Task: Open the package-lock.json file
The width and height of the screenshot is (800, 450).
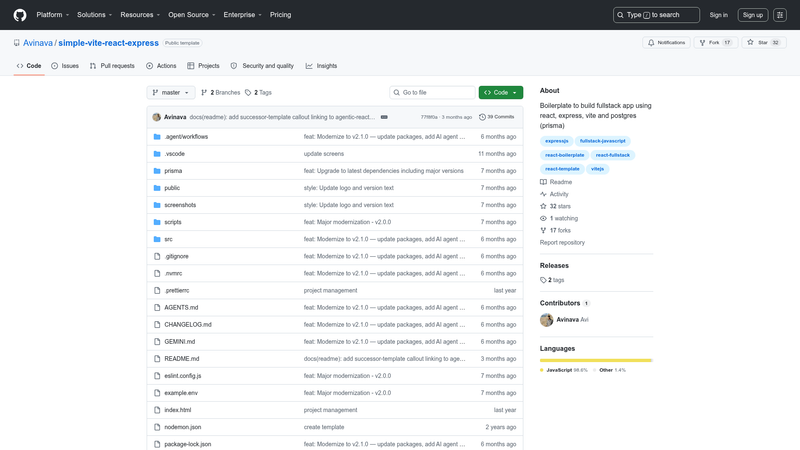Action: click(x=188, y=444)
